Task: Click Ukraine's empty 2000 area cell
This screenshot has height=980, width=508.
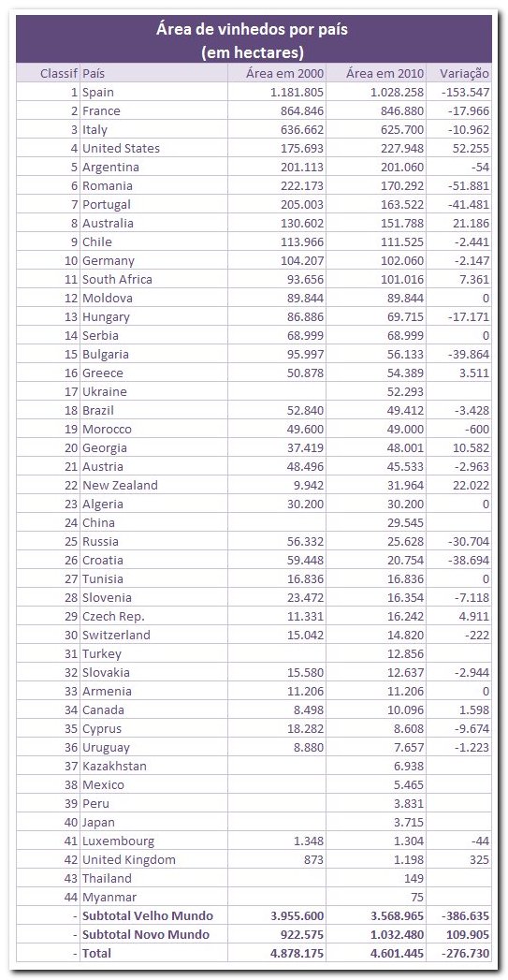Action: click(x=277, y=392)
